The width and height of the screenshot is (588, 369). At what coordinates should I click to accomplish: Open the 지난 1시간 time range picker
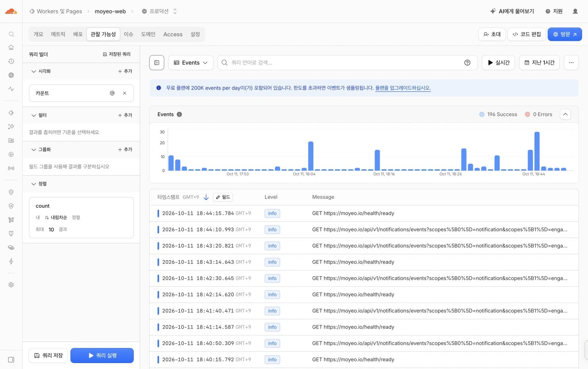tap(539, 63)
